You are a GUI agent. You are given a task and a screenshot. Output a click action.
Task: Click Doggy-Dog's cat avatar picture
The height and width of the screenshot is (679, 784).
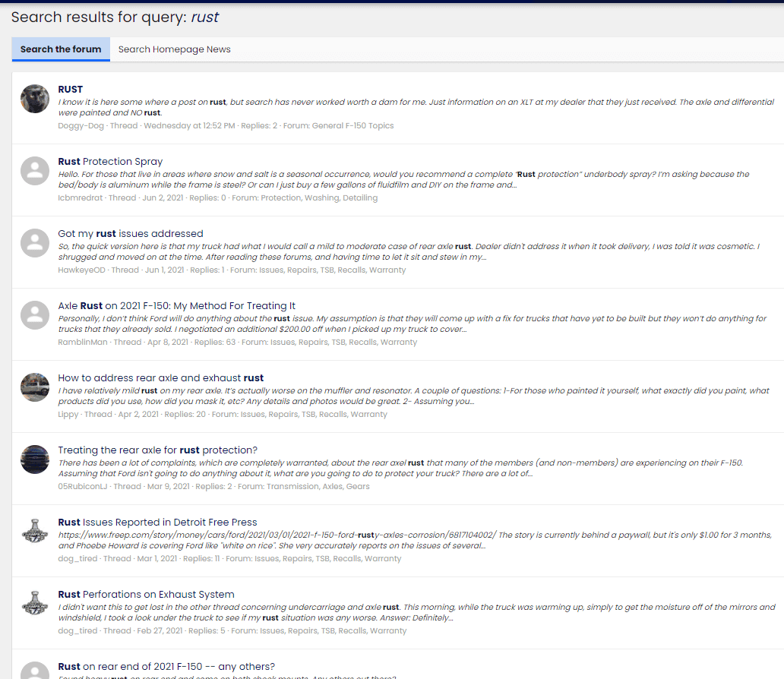coord(35,99)
